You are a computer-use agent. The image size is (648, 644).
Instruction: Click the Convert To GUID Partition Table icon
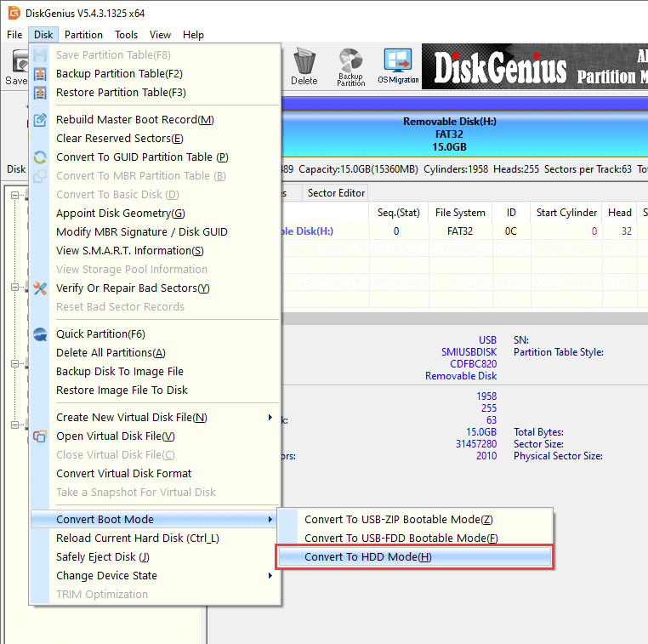tap(40, 157)
